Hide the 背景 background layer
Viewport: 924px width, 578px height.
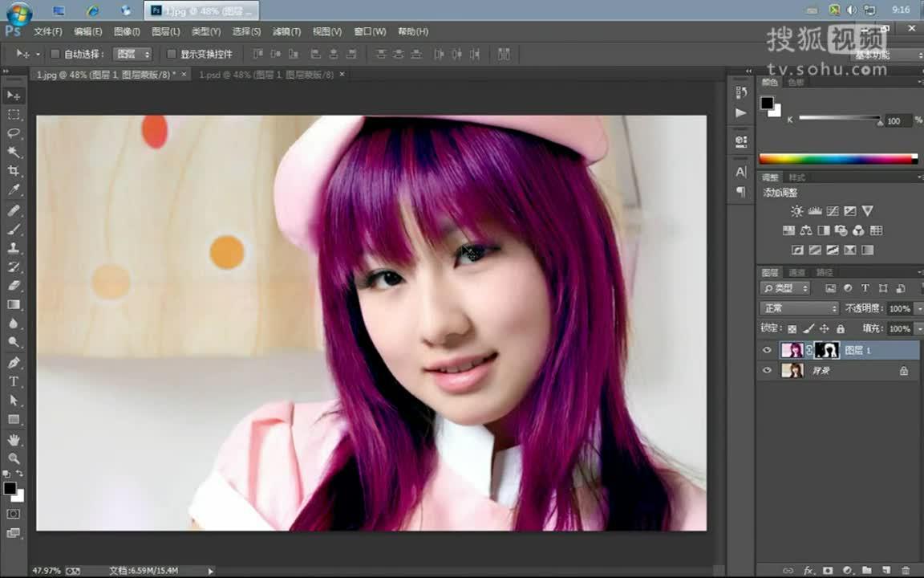click(768, 370)
